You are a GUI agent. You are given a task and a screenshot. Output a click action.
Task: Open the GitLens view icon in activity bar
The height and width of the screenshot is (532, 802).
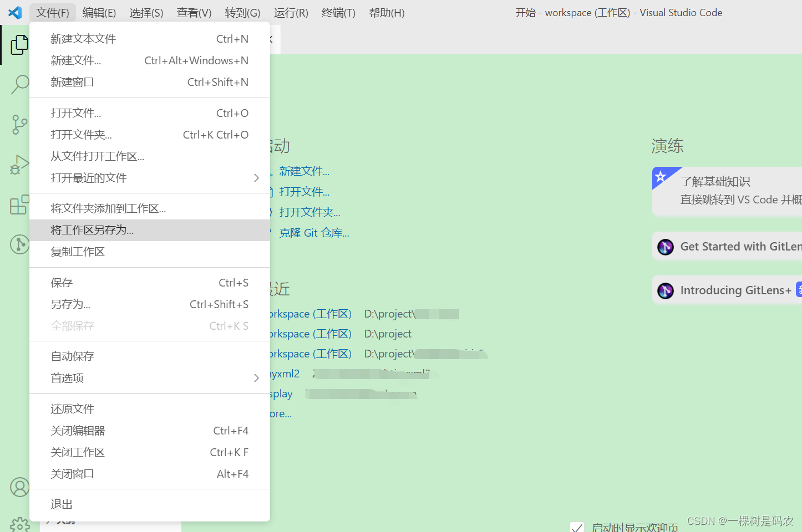tap(19, 244)
